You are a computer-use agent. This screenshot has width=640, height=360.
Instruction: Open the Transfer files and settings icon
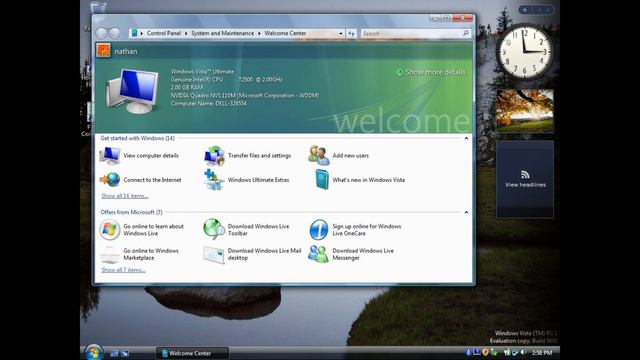214,156
